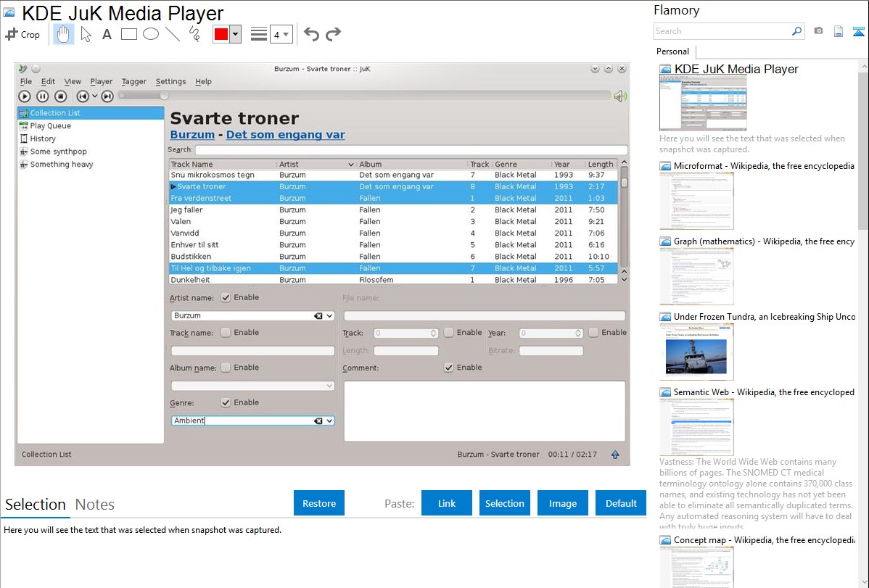
Task: Toggle Track name Enable checkbox
Action: tap(226, 333)
